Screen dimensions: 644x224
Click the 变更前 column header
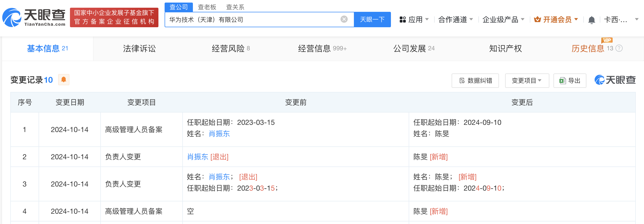point(296,102)
